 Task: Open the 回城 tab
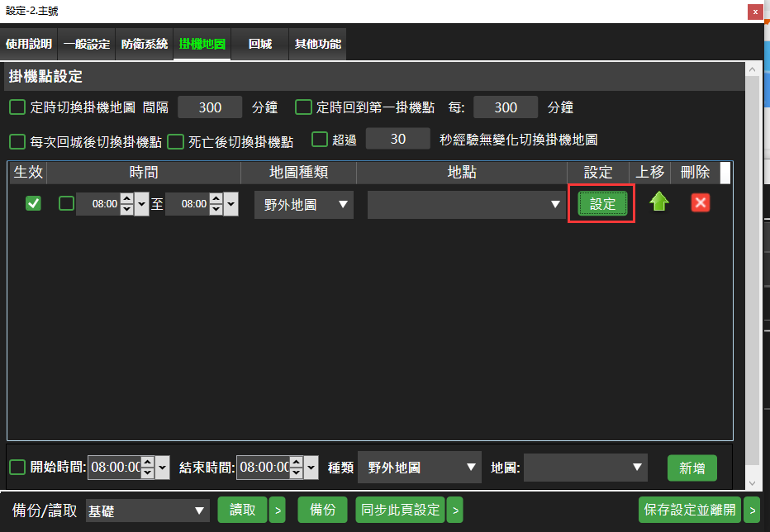[x=260, y=44]
